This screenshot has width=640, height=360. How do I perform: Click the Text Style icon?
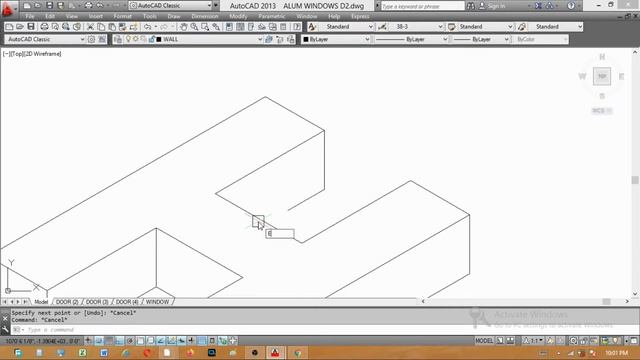[312, 27]
